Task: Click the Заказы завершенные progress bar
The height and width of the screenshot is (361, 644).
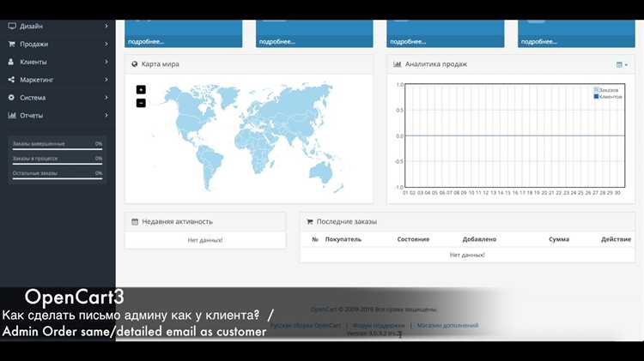Action: (57, 149)
